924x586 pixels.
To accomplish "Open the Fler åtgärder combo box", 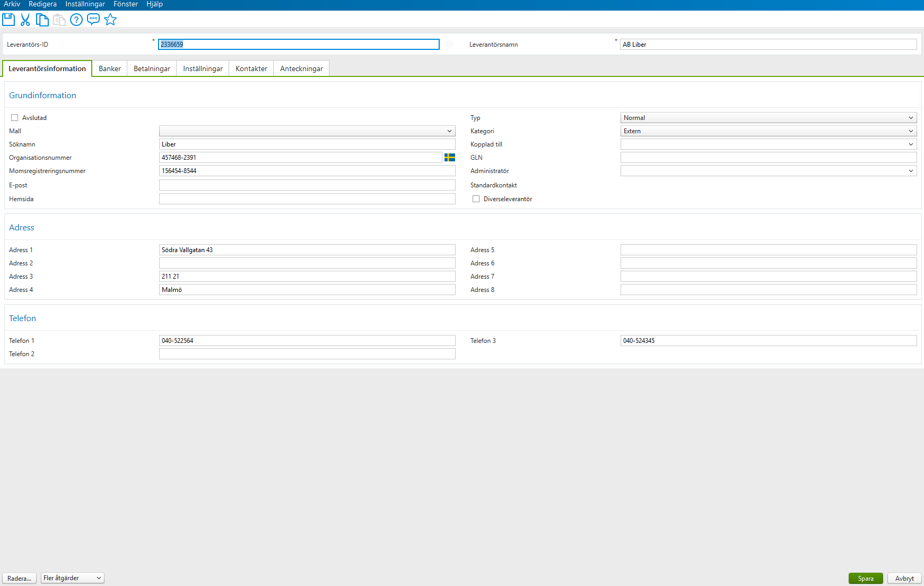I will click(72, 578).
